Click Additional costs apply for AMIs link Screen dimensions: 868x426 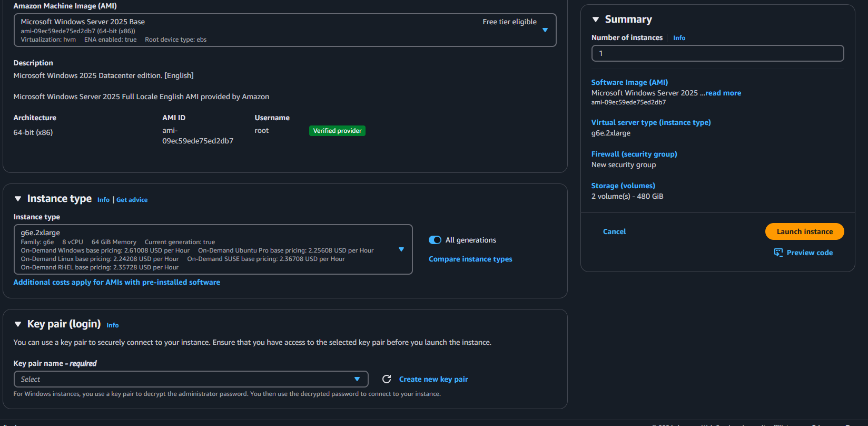point(117,282)
